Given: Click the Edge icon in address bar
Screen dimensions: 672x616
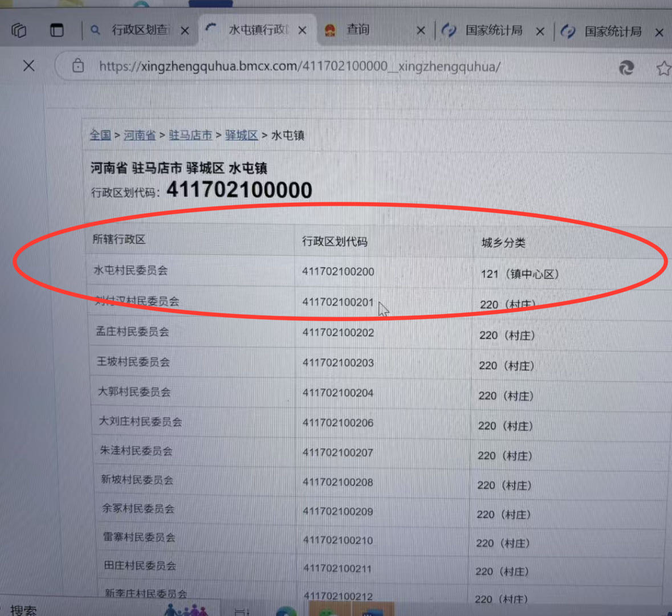Looking at the screenshot, I should tap(626, 68).
